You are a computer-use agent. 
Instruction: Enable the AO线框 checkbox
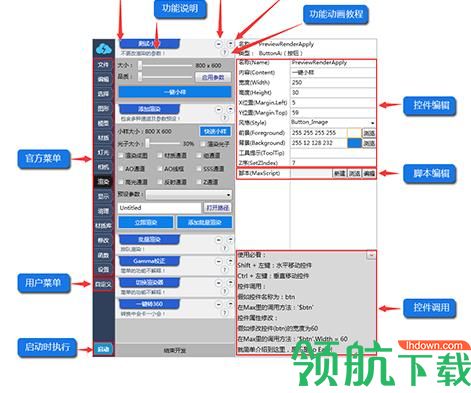click(x=160, y=169)
